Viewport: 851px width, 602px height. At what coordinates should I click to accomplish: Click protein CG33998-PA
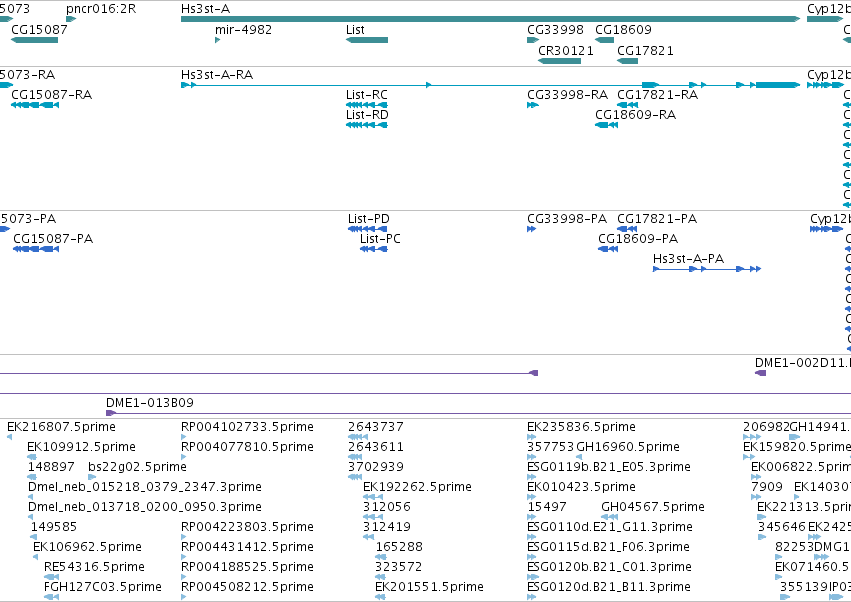[x=531, y=229]
